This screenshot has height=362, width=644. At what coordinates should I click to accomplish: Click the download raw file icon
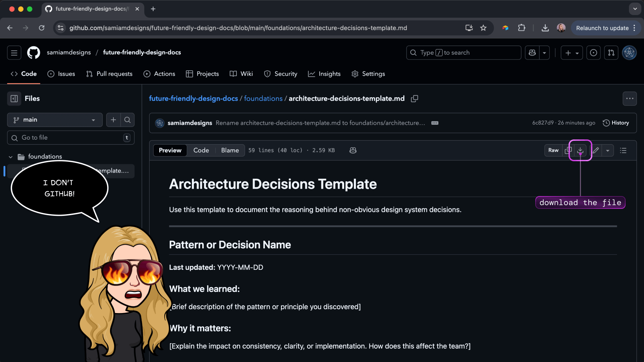pyautogui.click(x=580, y=150)
